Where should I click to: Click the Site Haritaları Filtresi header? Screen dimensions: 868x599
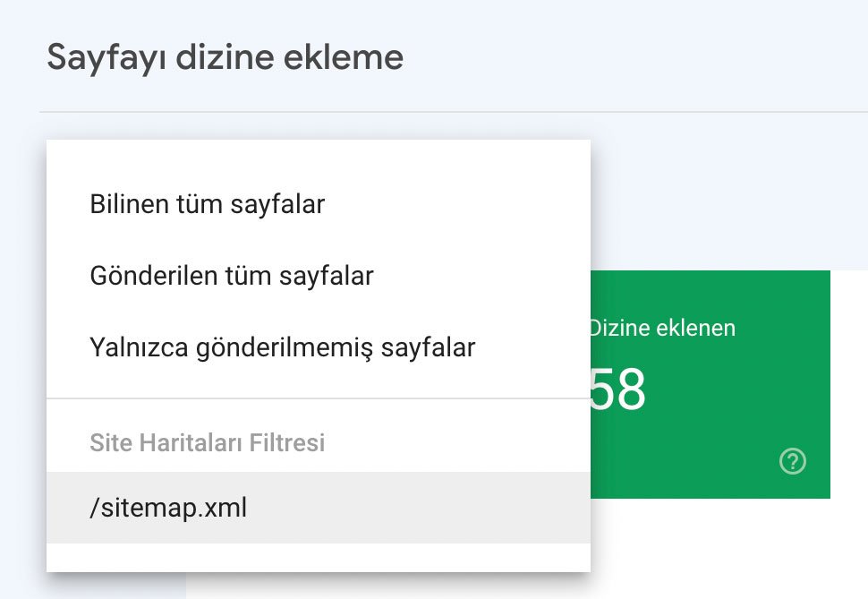click(207, 441)
